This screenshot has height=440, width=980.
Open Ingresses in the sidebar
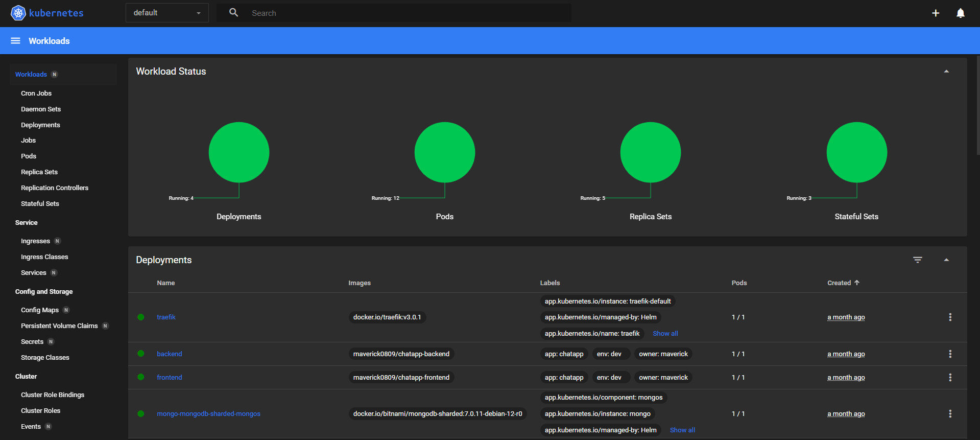(35, 241)
